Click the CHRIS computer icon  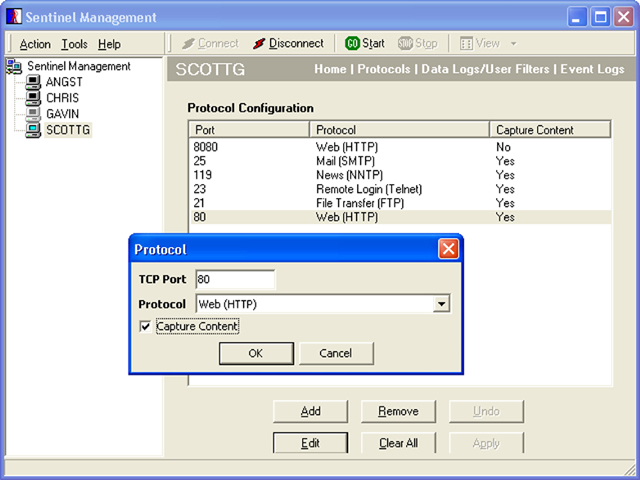(x=33, y=98)
